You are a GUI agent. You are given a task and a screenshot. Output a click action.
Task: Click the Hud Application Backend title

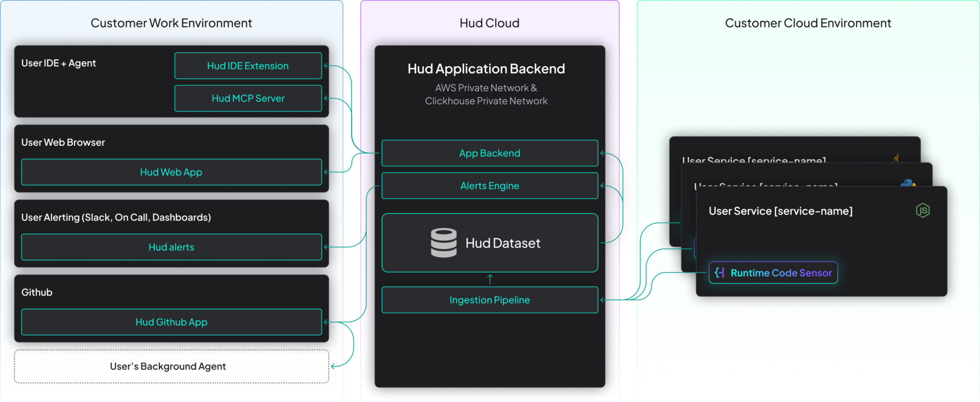pyautogui.click(x=486, y=69)
